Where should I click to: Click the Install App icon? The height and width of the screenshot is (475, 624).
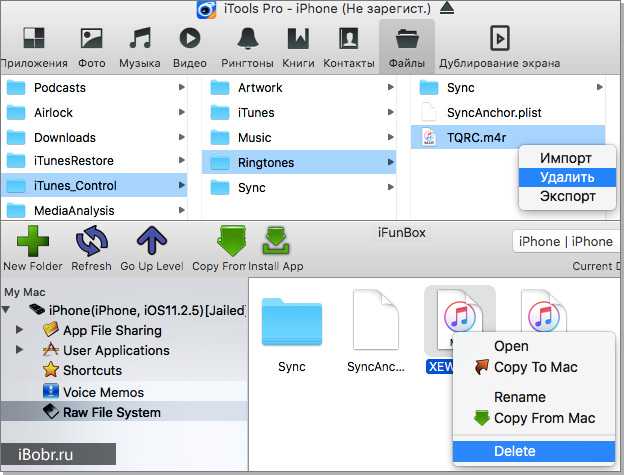pos(275,241)
